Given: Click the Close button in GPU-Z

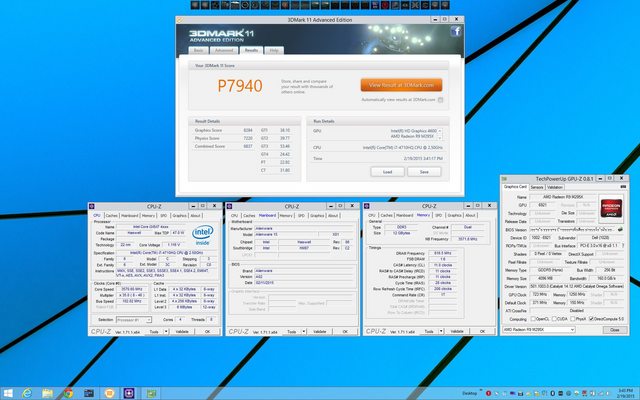Looking at the screenshot, I should pyautogui.click(x=615, y=330).
